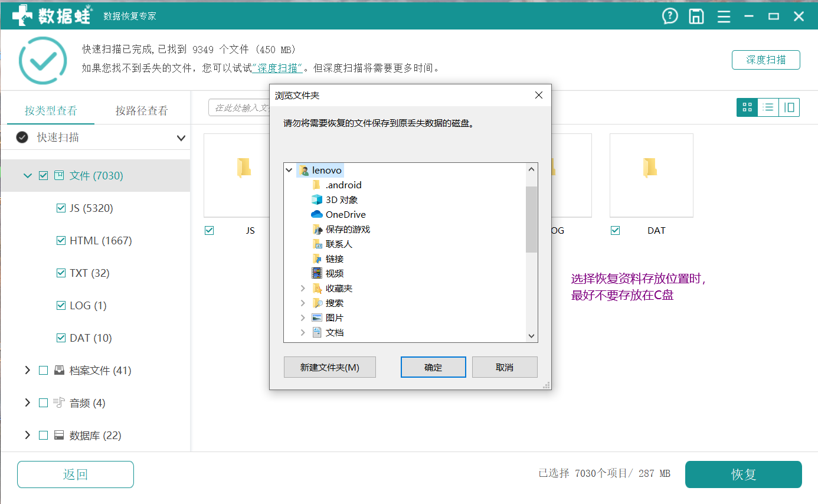Switch to preview pane view mode
Screen dimensions: 818x504
coord(789,107)
